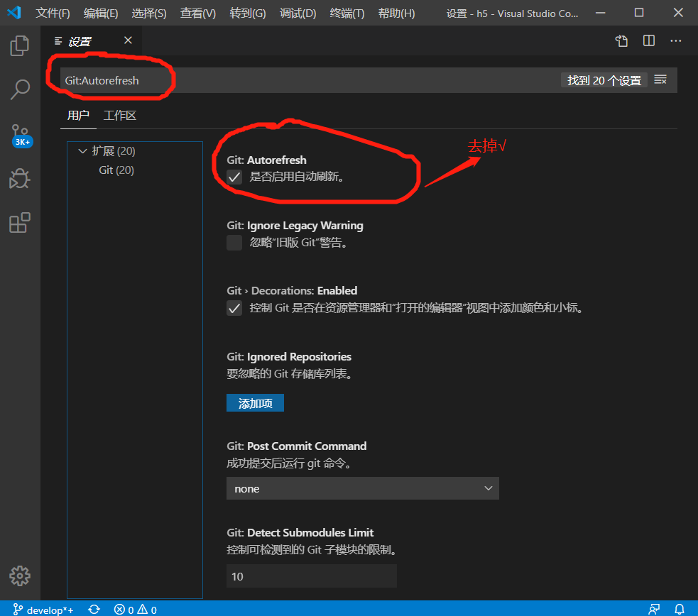
Task: Open the Extensions view in activity bar
Action: pos(20,222)
